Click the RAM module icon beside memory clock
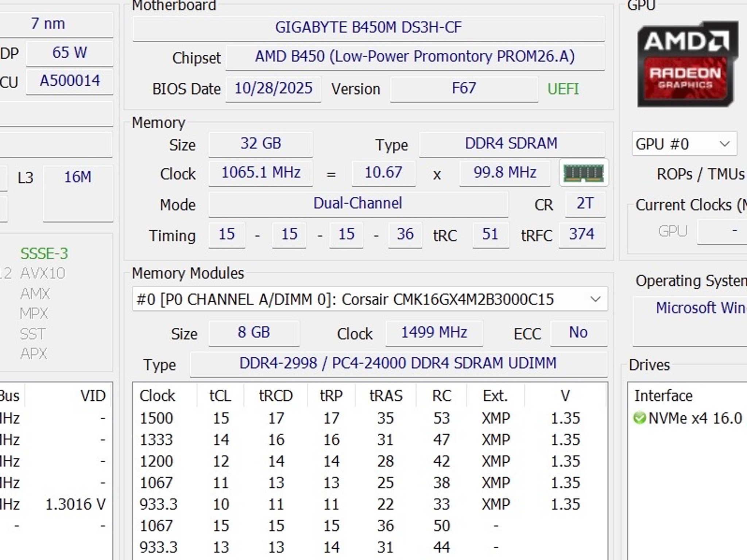The width and height of the screenshot is (747, 560). pyautogui.click(x=584, y=173)
